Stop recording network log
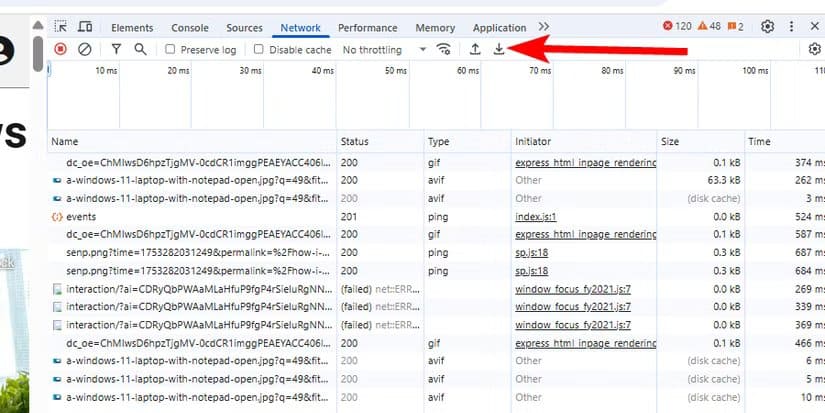 [x=61, y=49]
